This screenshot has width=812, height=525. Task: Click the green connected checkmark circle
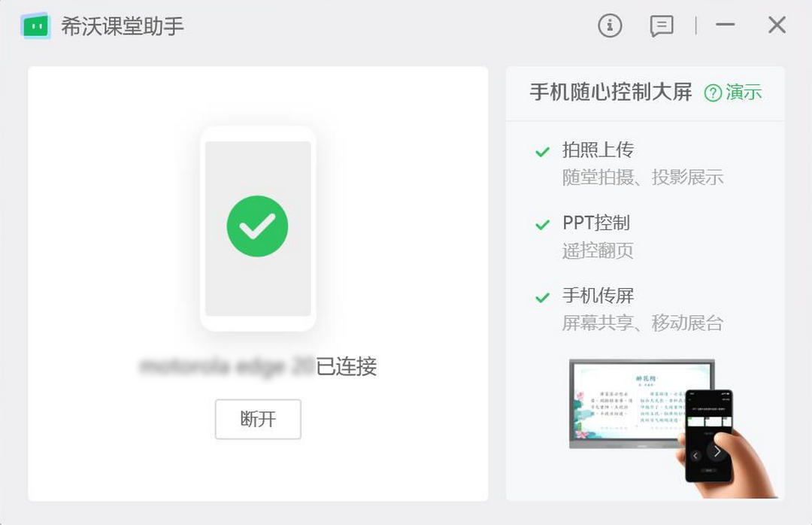tap(257, 226)
